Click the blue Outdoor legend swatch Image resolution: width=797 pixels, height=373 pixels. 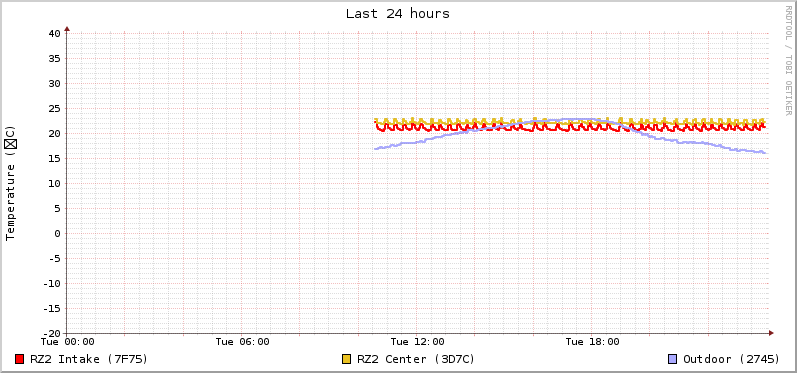coord(672,359)
